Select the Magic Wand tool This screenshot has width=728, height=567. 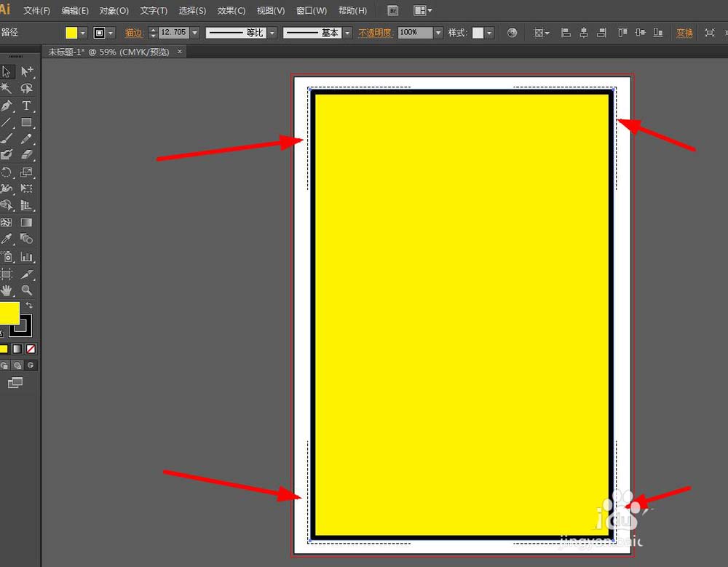[6, 88]
